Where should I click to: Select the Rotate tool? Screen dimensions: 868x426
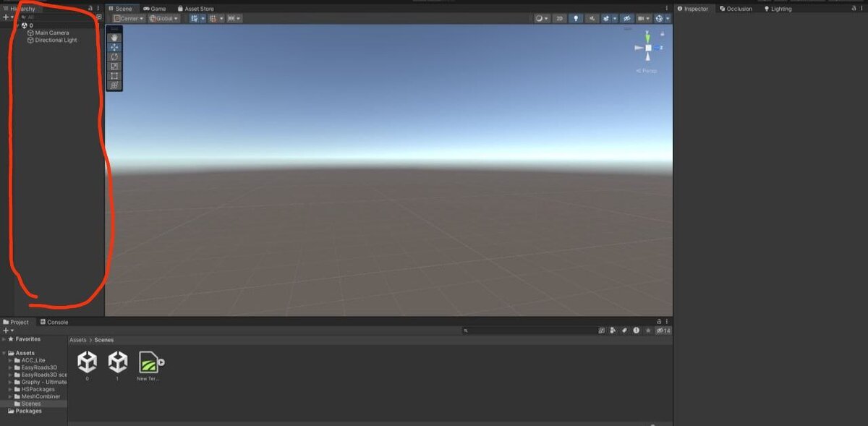click(114, 56)
